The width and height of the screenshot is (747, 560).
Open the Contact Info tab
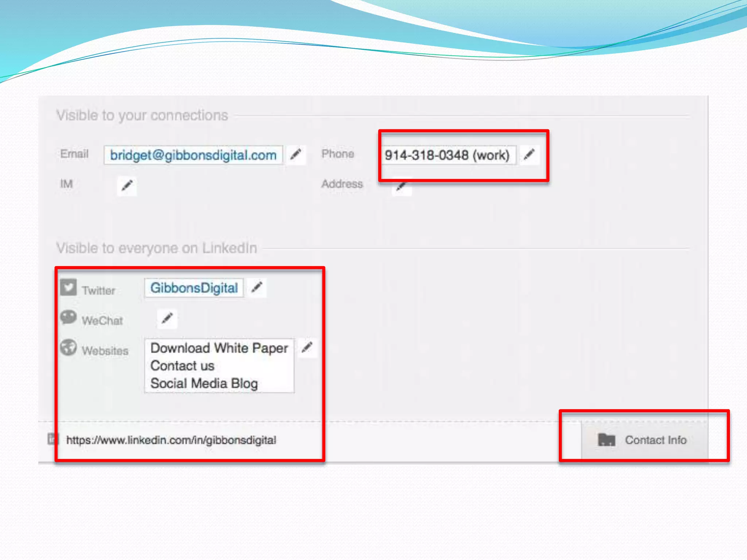[x=655, y=440]
